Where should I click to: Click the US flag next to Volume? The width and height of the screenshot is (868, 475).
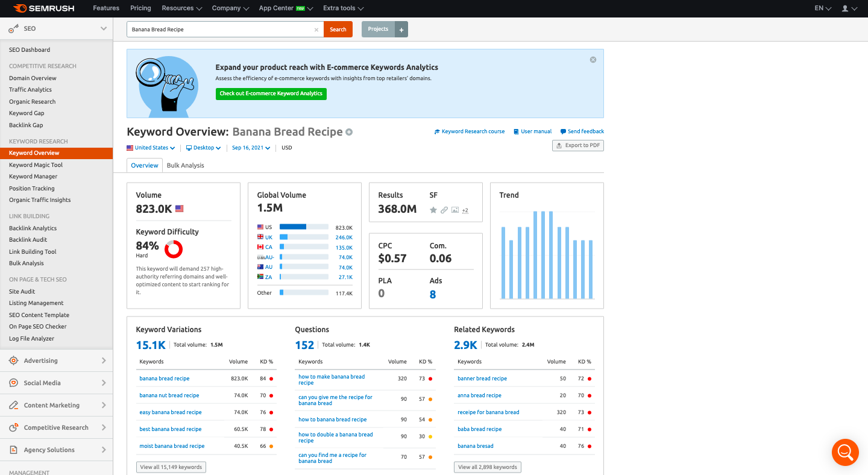pos(180,209)
